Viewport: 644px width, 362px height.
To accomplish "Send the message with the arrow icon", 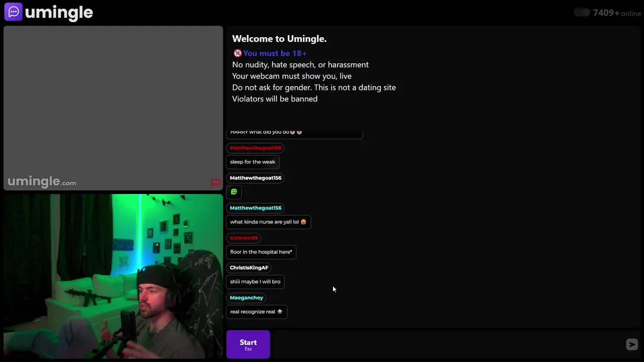I will pyautogui.click(x=632, y=344).
